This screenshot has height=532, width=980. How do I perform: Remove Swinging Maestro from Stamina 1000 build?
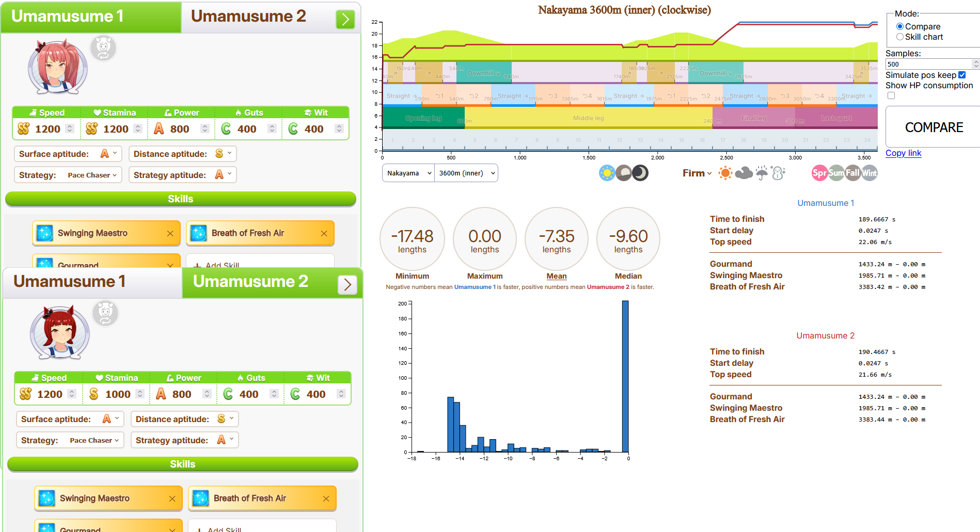(x=172, y=498)
